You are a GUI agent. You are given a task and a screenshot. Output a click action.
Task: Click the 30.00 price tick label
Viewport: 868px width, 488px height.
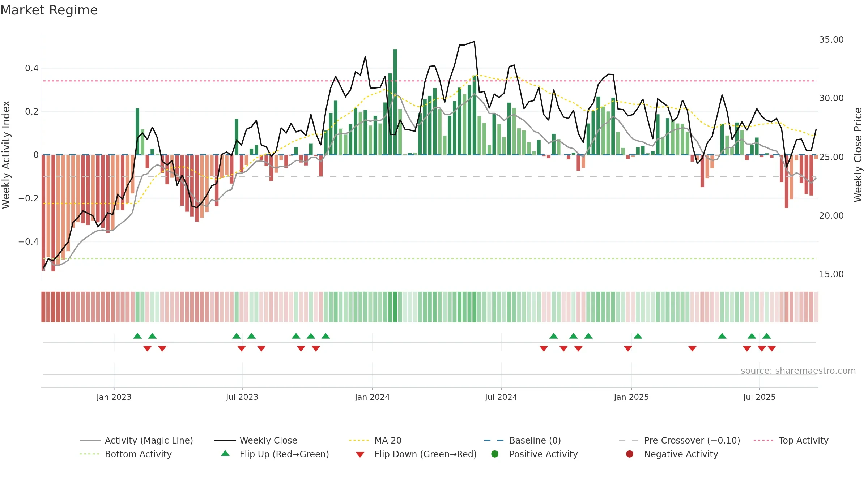[x=831, y=98]
